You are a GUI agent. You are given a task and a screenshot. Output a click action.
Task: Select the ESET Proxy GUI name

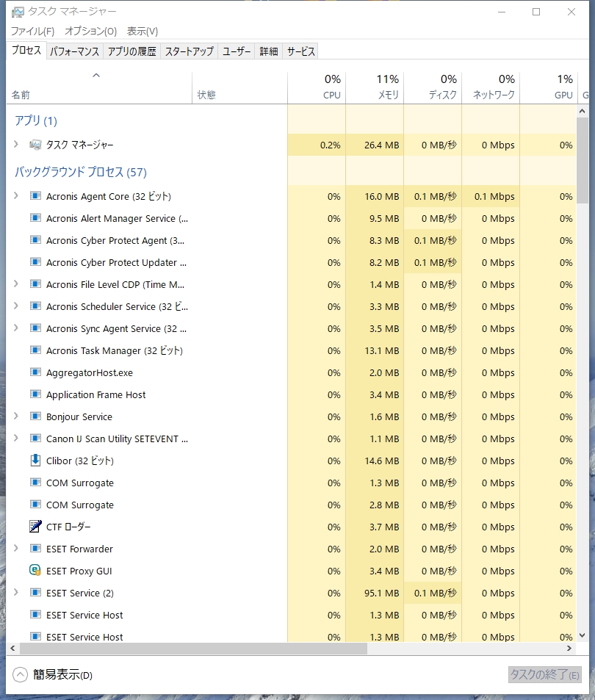pos(79,571)
